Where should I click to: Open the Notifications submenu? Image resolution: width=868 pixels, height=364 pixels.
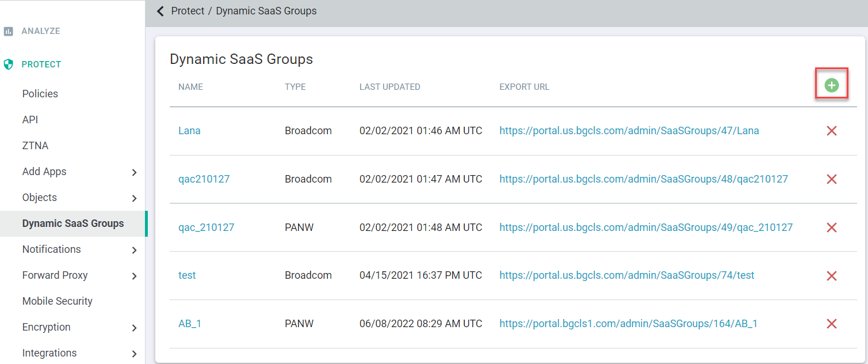click(133, 249)
